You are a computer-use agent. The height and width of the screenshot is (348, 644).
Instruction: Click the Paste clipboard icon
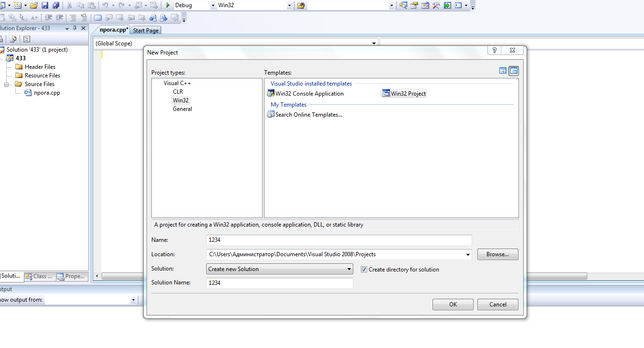[91, 5]
